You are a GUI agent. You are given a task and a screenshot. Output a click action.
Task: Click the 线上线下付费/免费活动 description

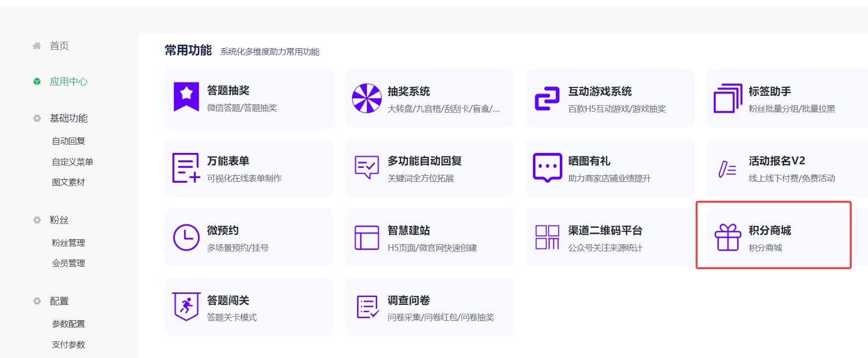792,178
